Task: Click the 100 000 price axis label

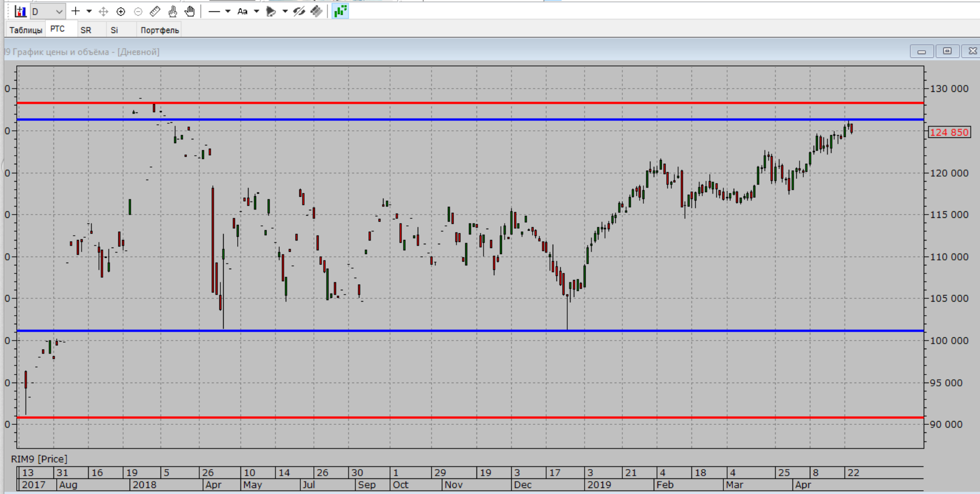Action: (x=949, y=341)
